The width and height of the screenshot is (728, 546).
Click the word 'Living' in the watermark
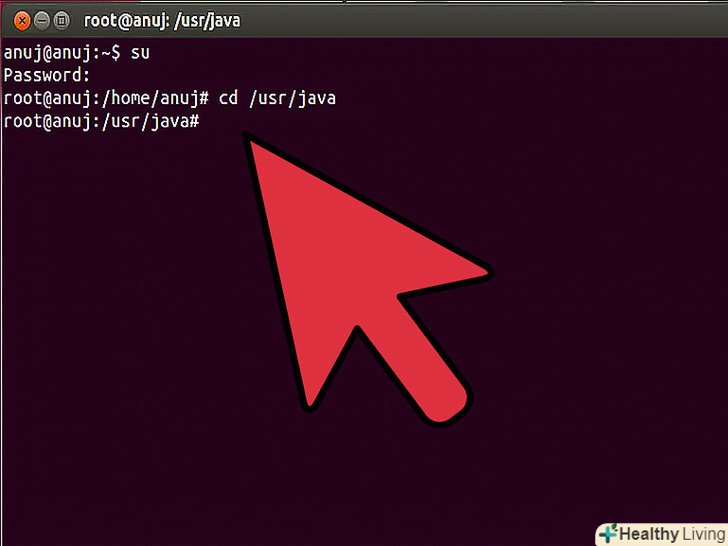click(x=705, y=534)
